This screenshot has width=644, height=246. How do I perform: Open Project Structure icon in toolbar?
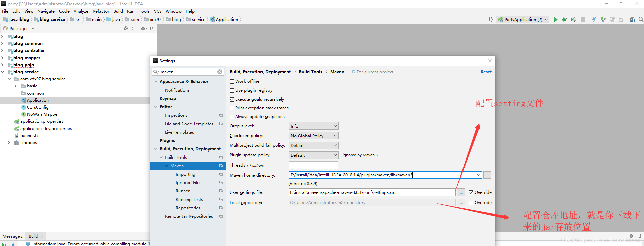[x=632, y=20]
